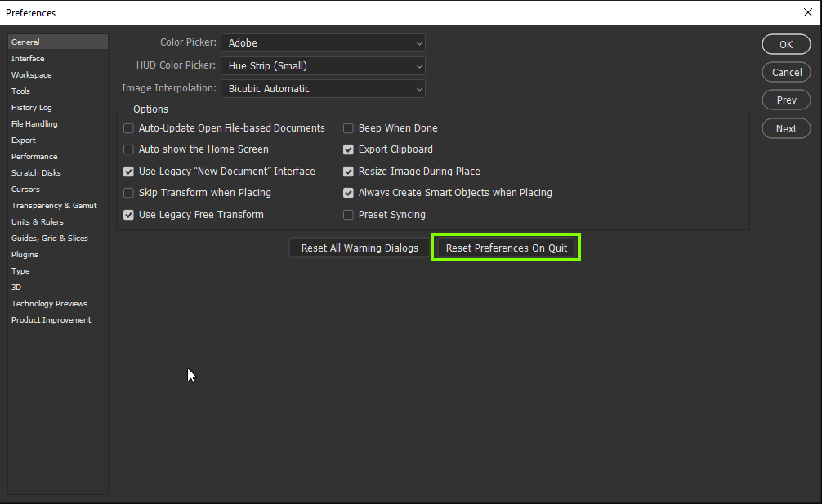Image resolution: width=822 pixels, height=504 pixels.
Task: Click Reset Preferences On Quit
Action: (505, 248)
